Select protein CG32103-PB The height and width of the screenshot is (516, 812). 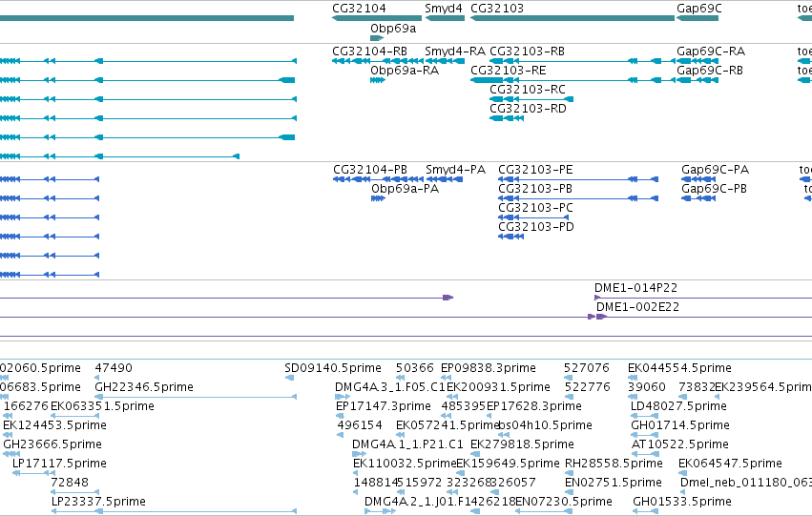(535, 189)
